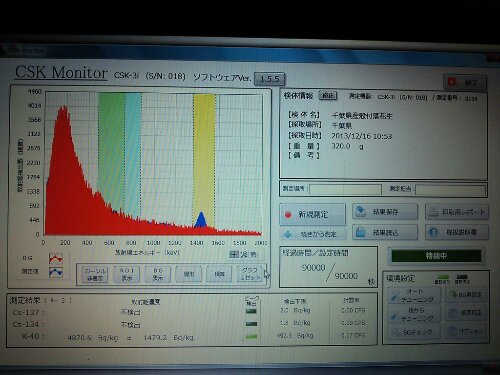This screenshot has width=500, height=375.
Task: Run オートチューニング auto tuning
Action: [x=414, y=295]
